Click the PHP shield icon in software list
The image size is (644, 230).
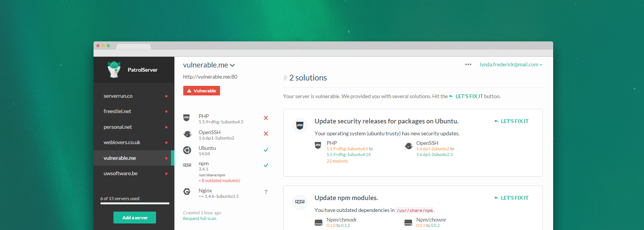click(x=187, y=118)
